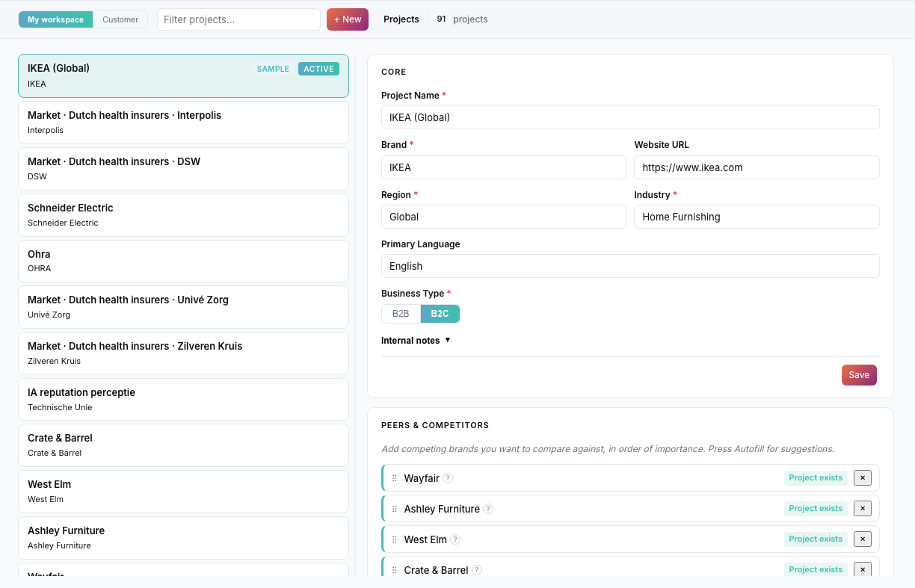Create a new project with + New

[x=348, y=19]
